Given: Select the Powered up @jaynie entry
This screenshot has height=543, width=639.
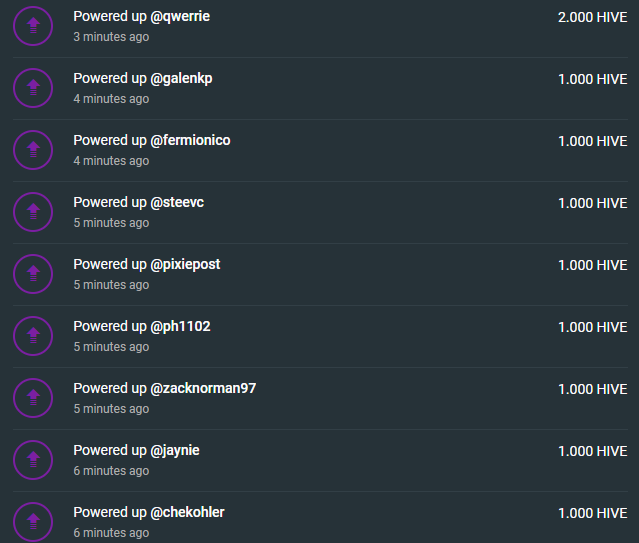Looking at the screenshot, I should (x=136, y=450).
